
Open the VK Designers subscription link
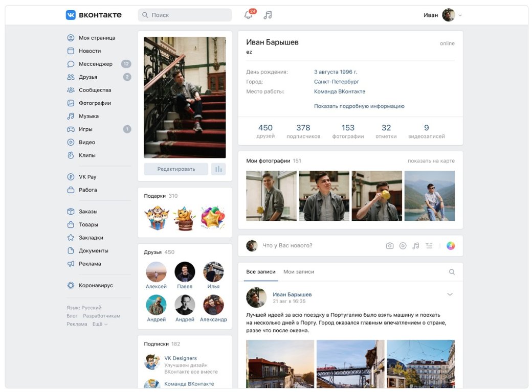(181, 358)
